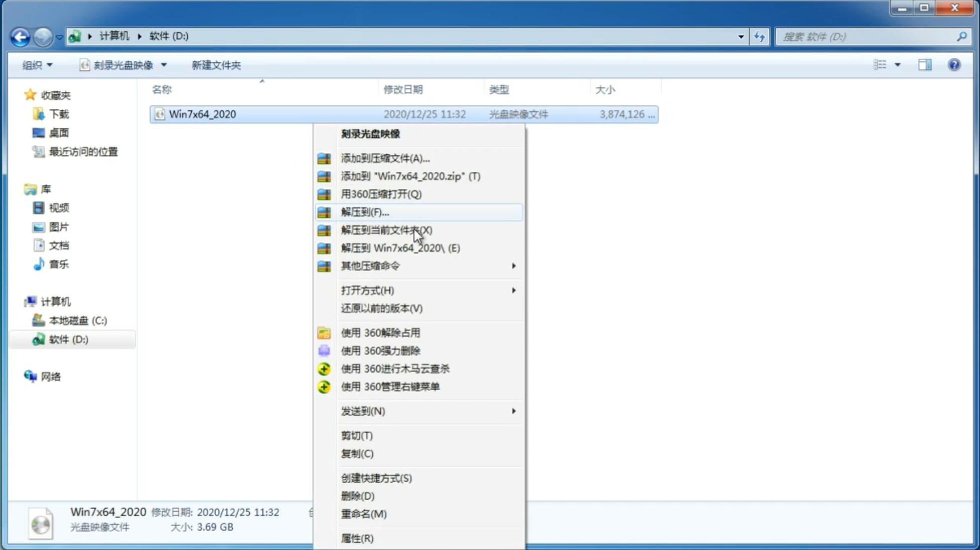Click 搜索软件 search input field
Screen dimensions: 980x550
click(868, 36)
